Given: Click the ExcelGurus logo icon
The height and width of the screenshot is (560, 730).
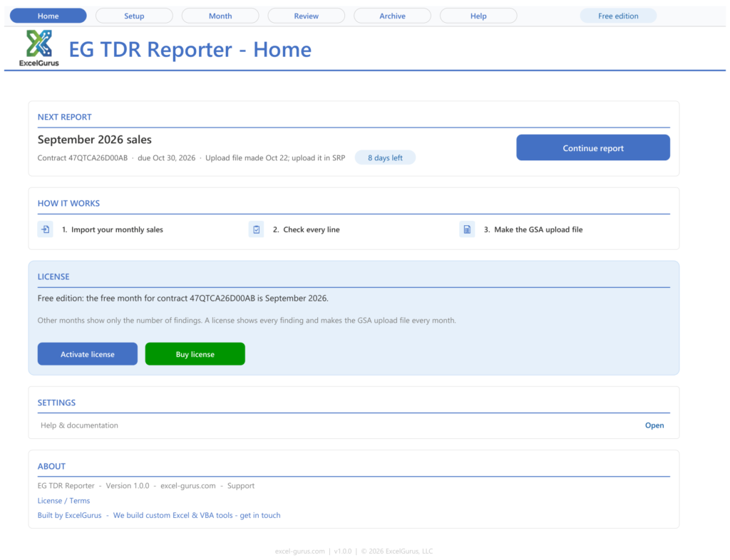Looking at the screenshot, I should [39, 48].
